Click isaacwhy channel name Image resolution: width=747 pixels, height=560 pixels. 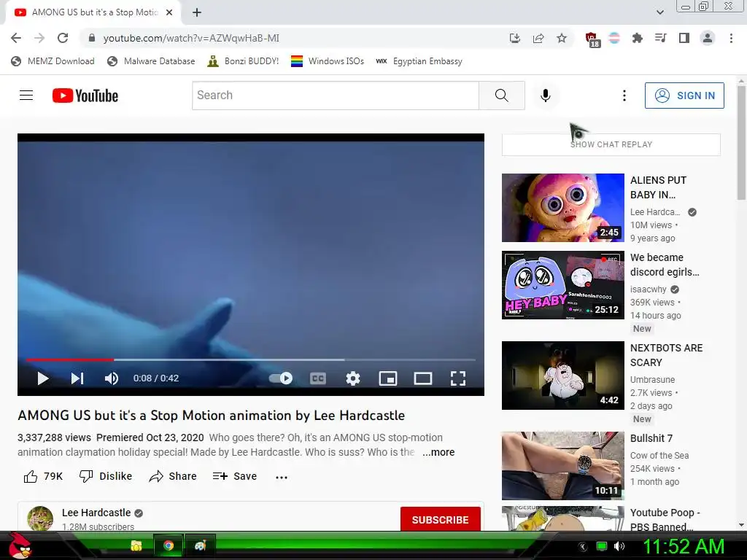coord(649,289)
